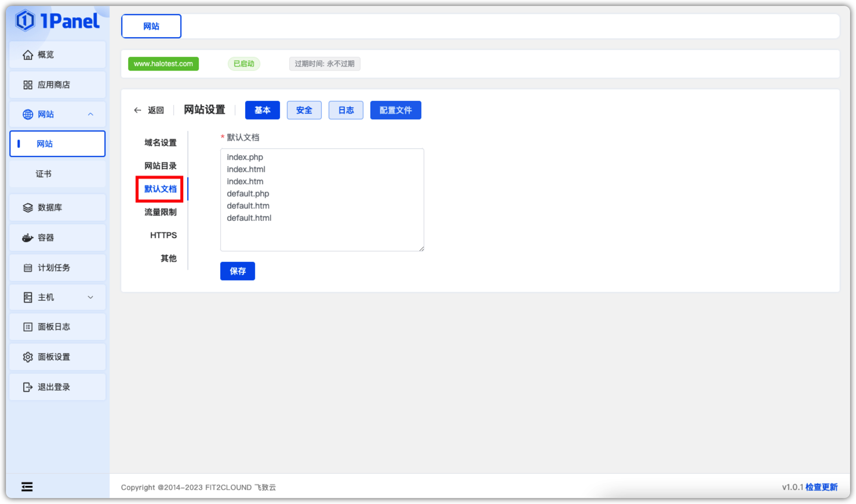Expand the 主机 sidebar group chevron
The image size is (856, 504).
point(90,298)
